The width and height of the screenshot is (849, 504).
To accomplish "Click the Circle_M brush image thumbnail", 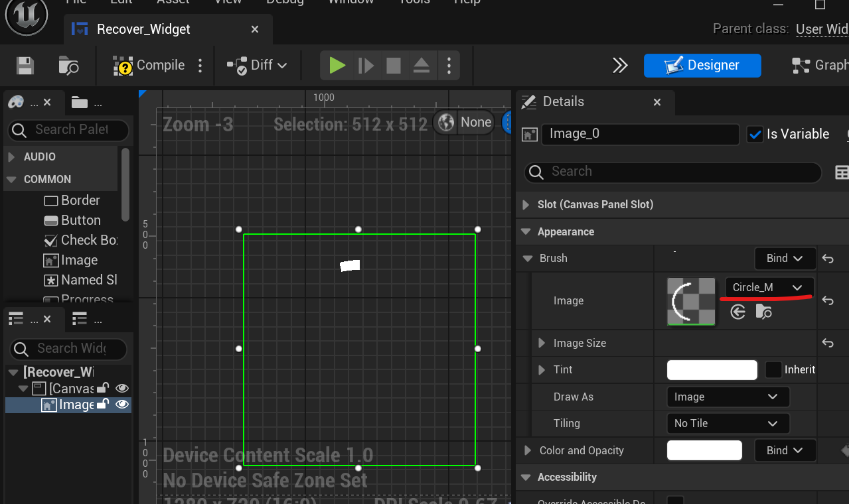I will (x=691, y=301).
